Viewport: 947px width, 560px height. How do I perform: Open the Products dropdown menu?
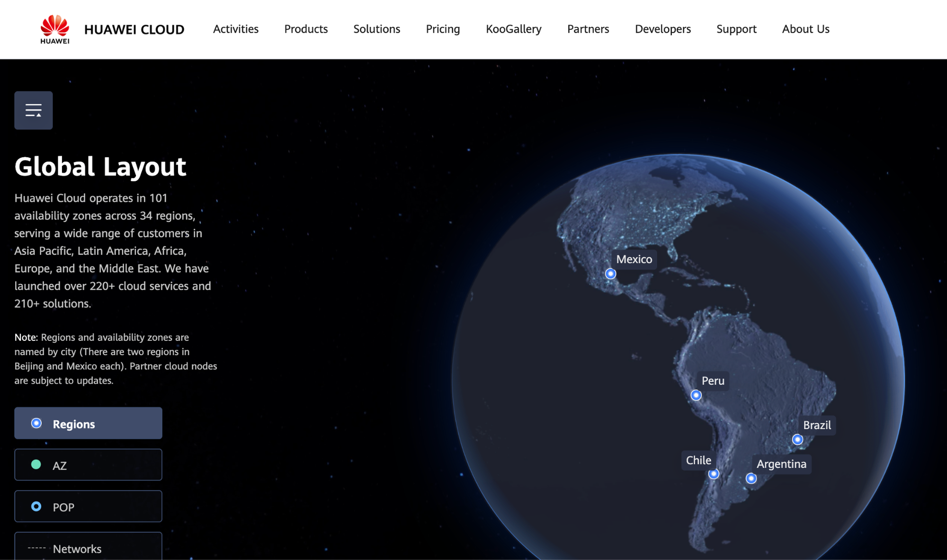pos(306,29)
